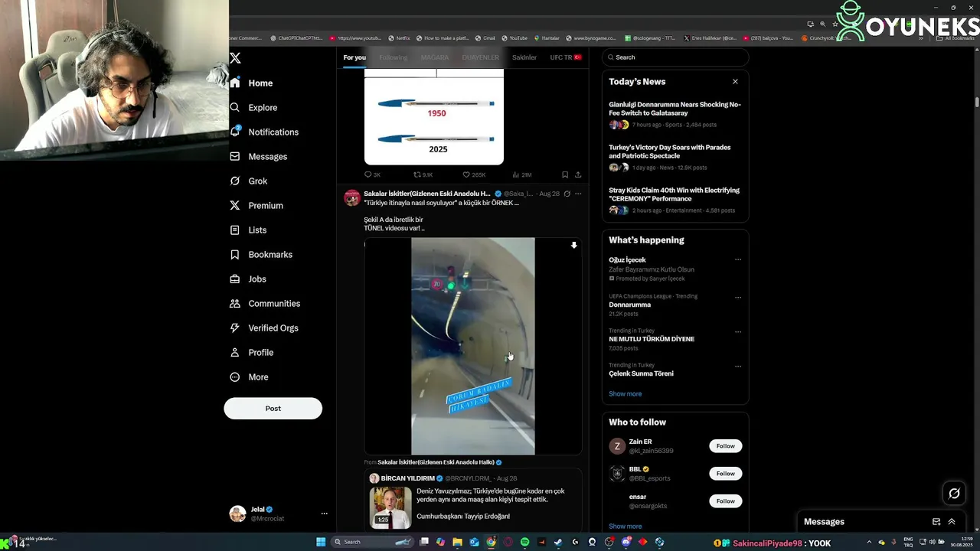Viewport: 980px width, 551px height.
Task: Open File Explorer from the taskbar
Action: point(457,542)
